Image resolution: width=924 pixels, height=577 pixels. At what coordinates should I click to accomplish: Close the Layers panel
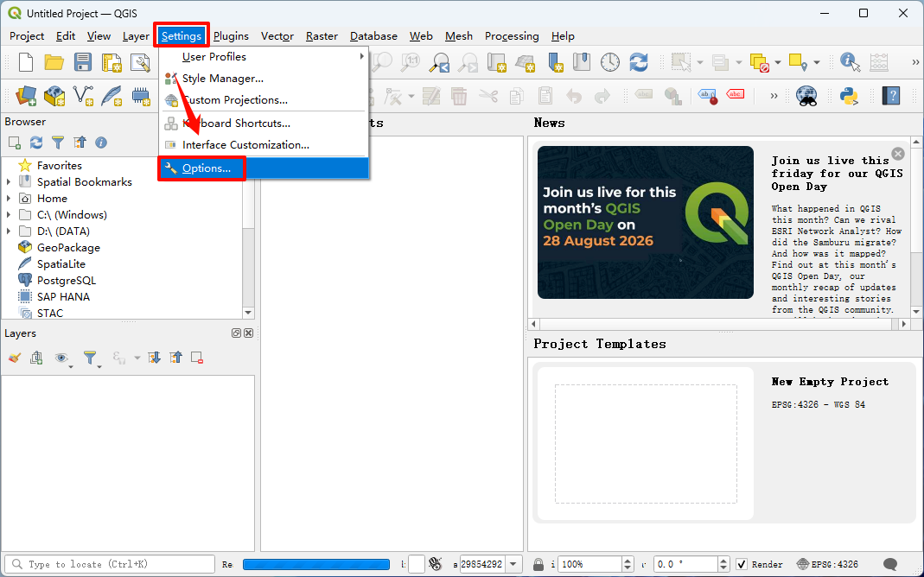pyautogui.click(x=249, y=333)
